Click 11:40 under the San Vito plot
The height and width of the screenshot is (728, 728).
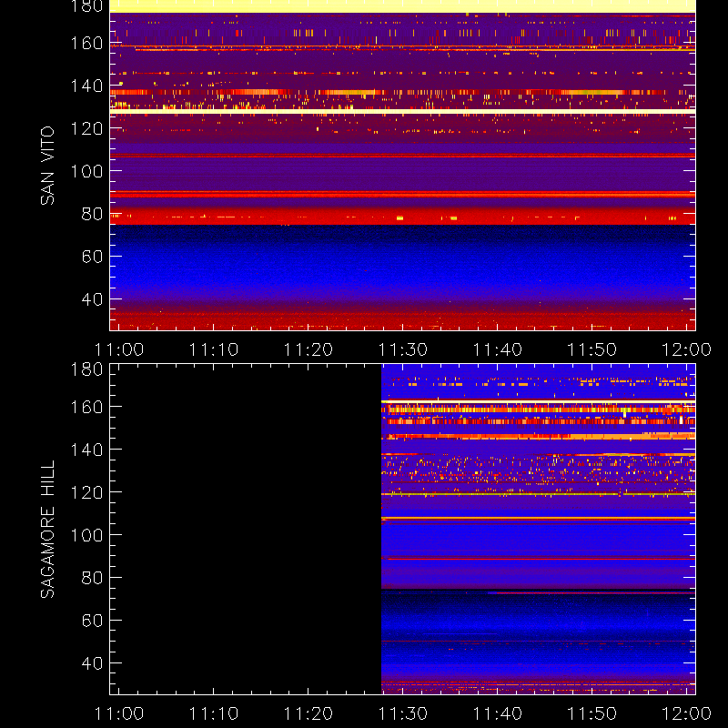pyautogui.click(x=497, y=349)
